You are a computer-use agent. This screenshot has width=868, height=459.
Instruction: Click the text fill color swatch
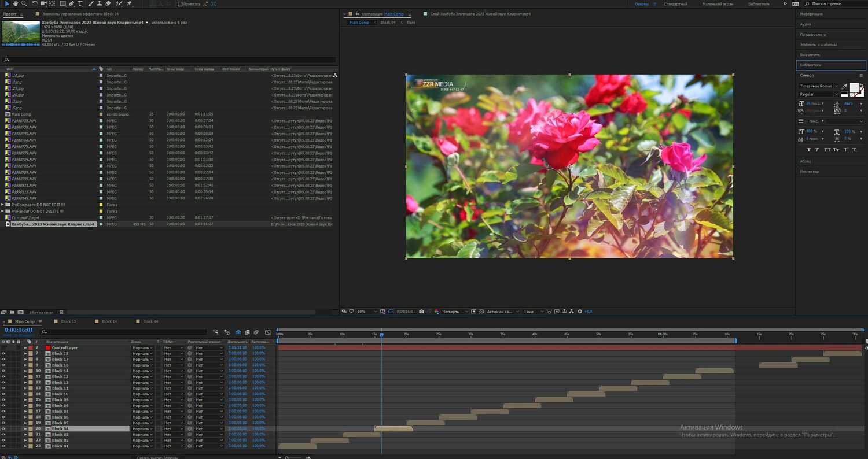[x=854, y=87]
